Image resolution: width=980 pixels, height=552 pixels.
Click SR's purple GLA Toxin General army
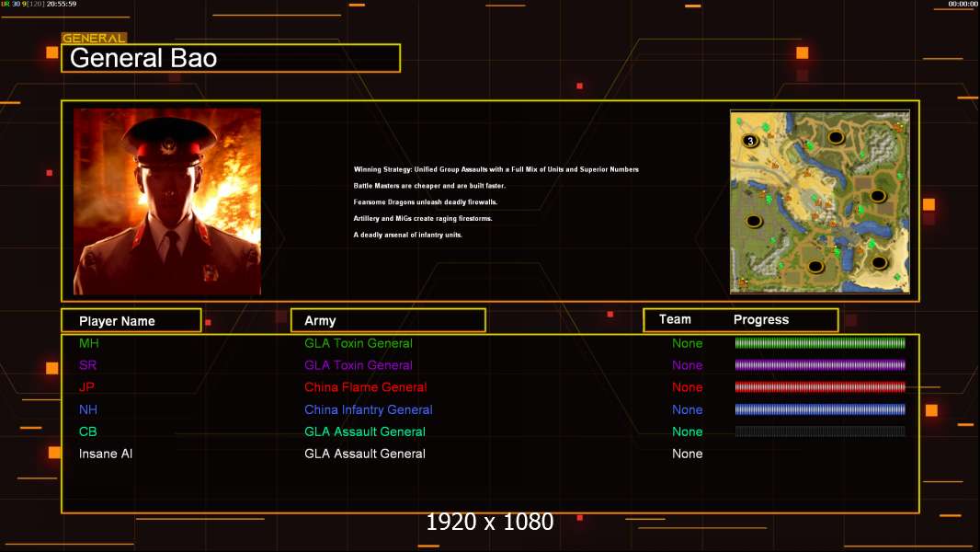coord(359,365)
